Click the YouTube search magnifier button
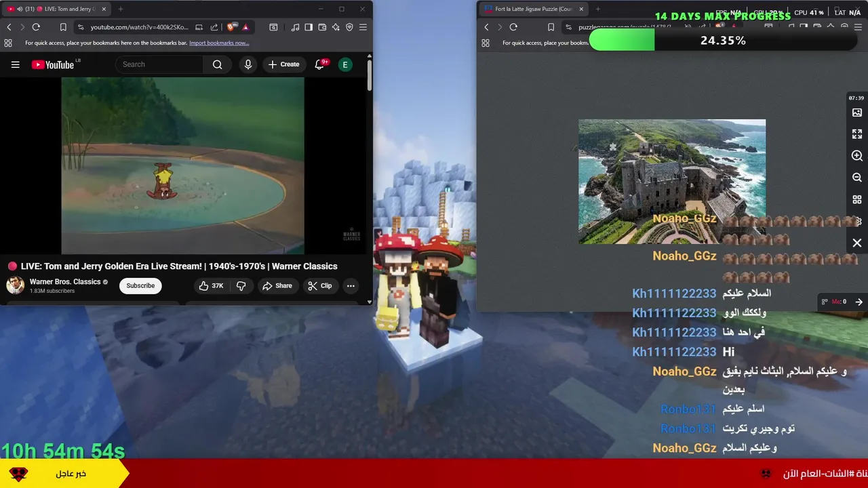The width and height of the screenshot is (868, 488). tap(217, 64)
